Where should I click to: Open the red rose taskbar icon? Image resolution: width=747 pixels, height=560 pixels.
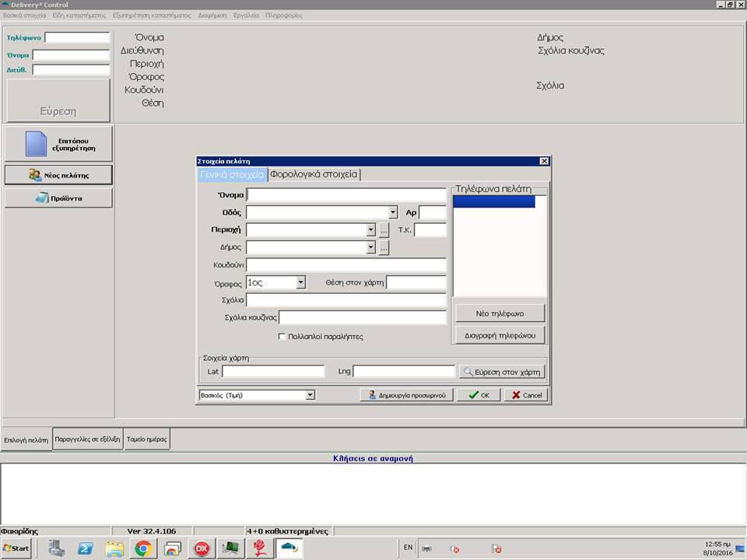coord(260,548)
